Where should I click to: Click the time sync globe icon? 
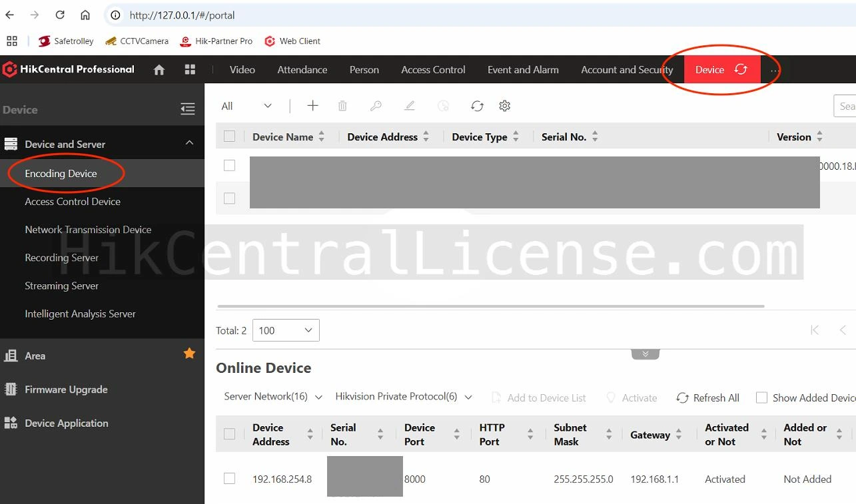[443, 106]
